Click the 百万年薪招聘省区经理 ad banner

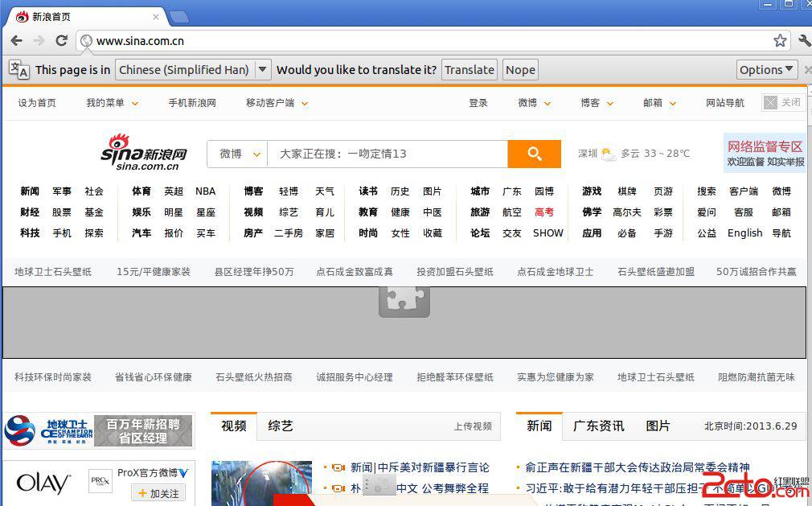point(143,430)
